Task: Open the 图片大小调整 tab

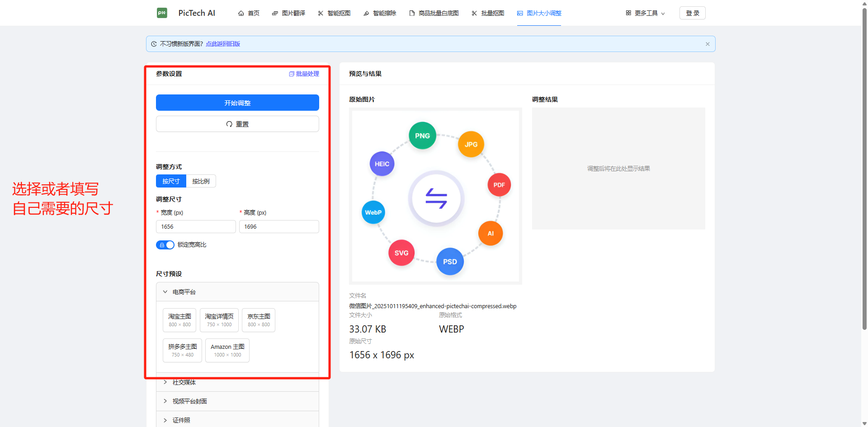Action: point(539,14)
